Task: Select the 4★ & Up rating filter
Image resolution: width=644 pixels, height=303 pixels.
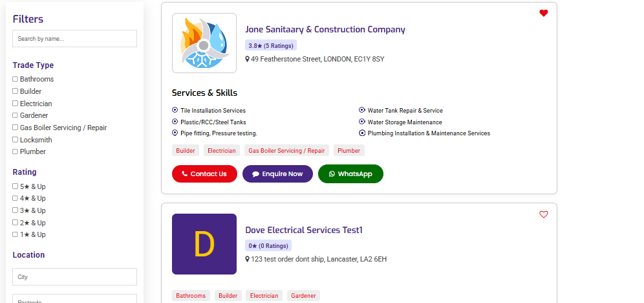Action: [16, 198]
